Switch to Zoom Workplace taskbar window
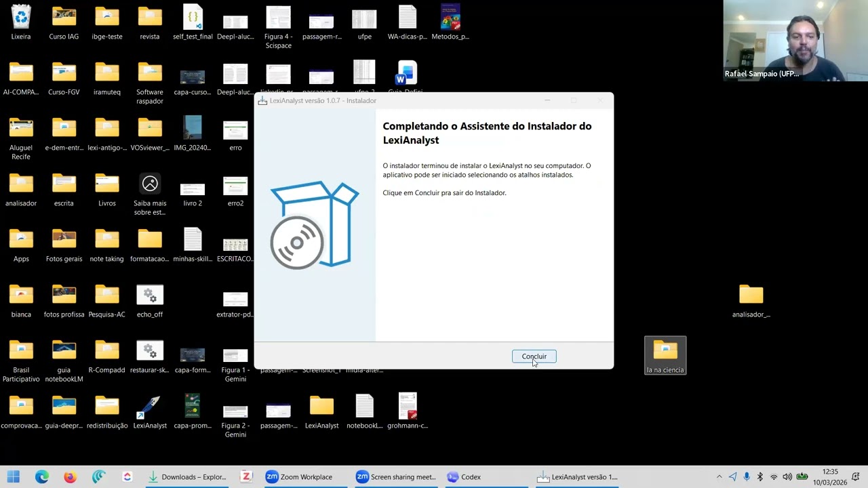The width and height of the screenshot is (868, 488). pos(299,477)
